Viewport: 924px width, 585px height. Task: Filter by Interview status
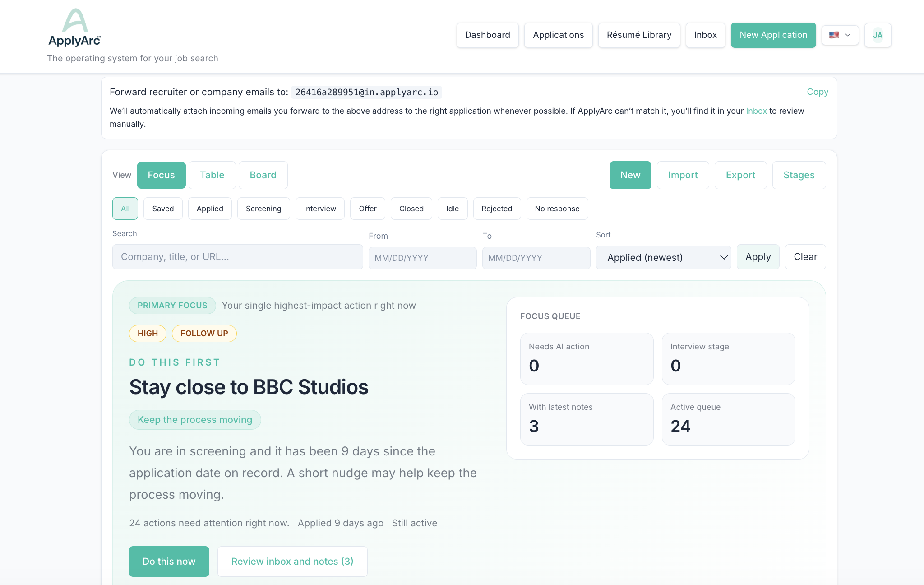[320, 209]
